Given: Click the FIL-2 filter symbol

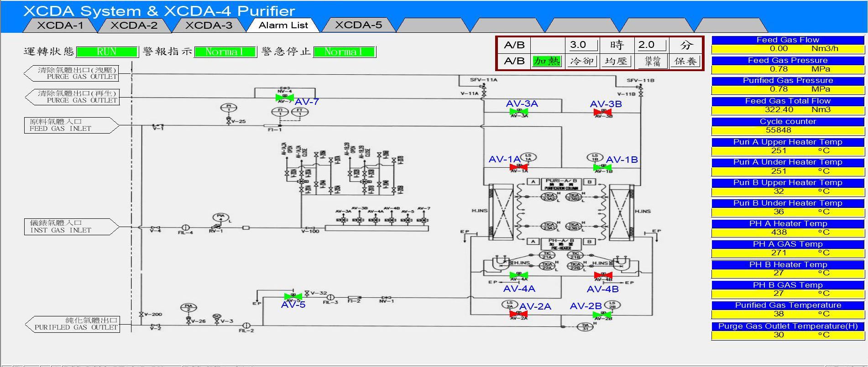Looking at the screenshot, I should (246, 325).
